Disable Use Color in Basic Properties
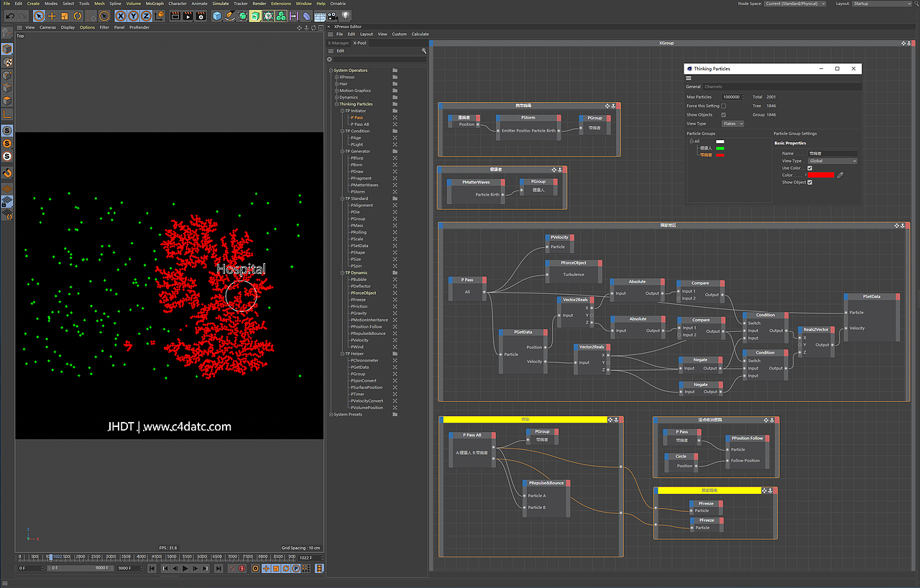920x588 pixels. [x=810, y=167]
